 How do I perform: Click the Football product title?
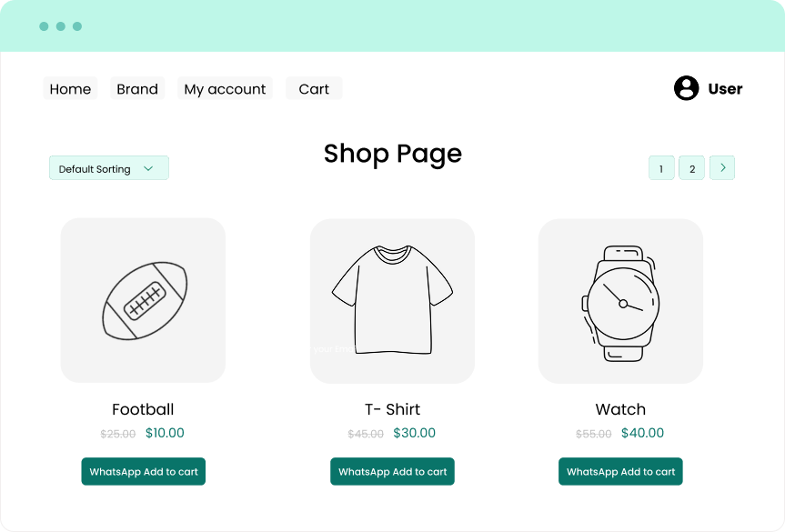[143, 409]
